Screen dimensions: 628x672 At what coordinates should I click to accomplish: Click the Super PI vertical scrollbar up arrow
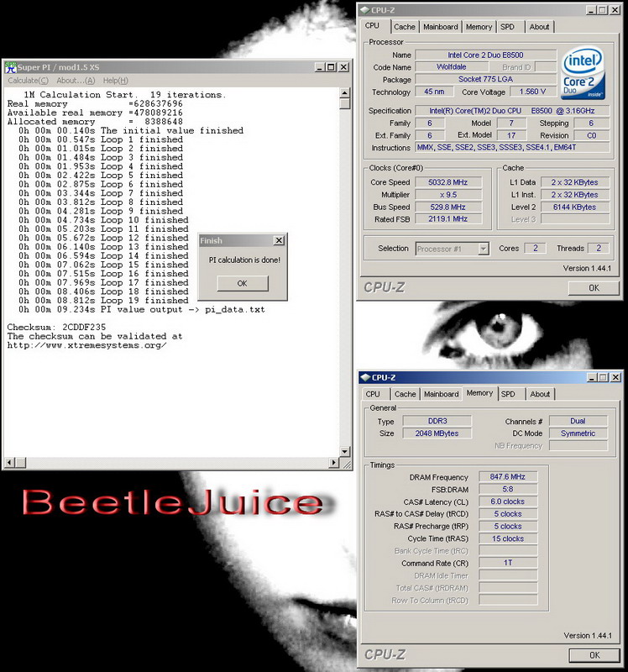pyautogui.click(x=345, y=92)
